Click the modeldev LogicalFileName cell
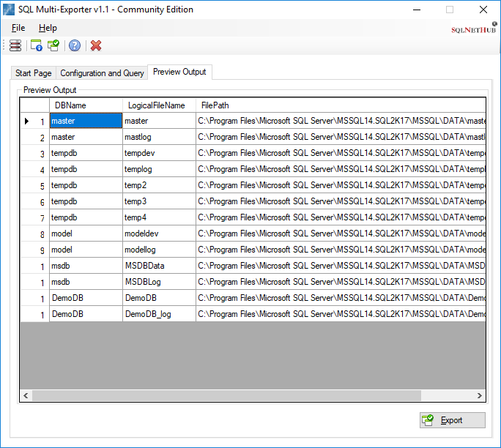The image size is (501, 448). point(159,234)
